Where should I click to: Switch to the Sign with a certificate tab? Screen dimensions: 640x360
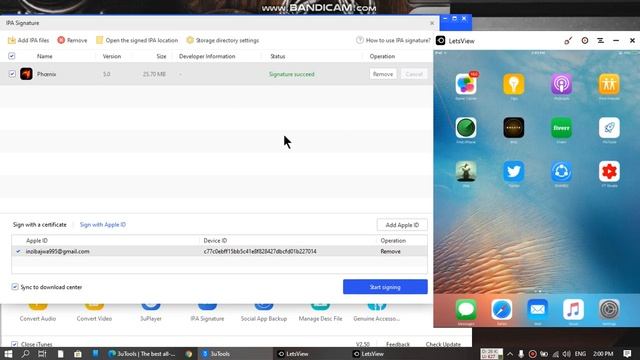pos(40,224)
